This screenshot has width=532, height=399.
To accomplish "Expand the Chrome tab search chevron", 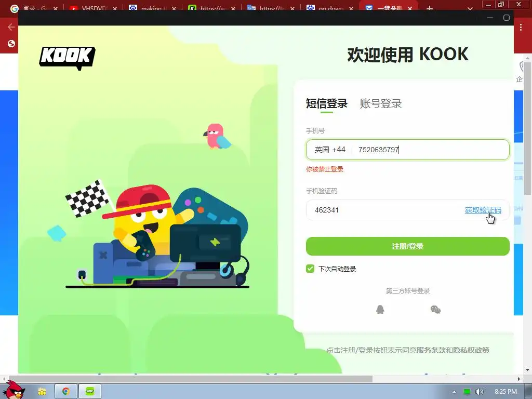I will [x=470, y=8].
